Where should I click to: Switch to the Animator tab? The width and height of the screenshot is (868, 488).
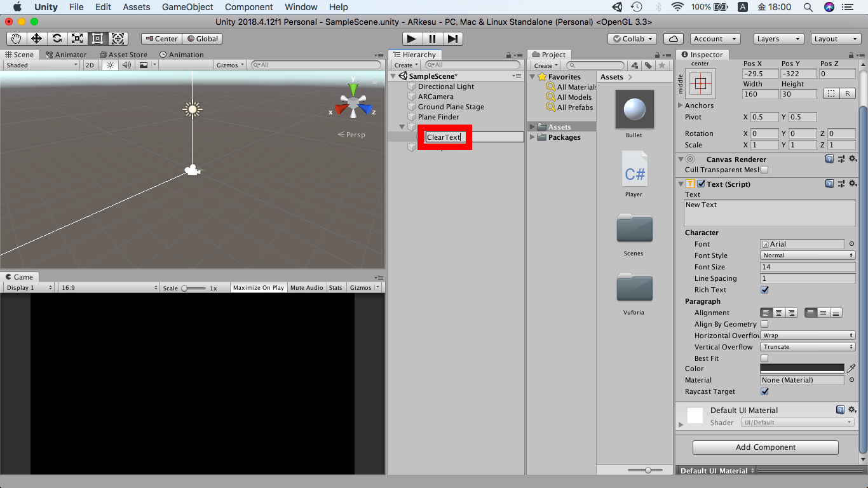[66, 55]
